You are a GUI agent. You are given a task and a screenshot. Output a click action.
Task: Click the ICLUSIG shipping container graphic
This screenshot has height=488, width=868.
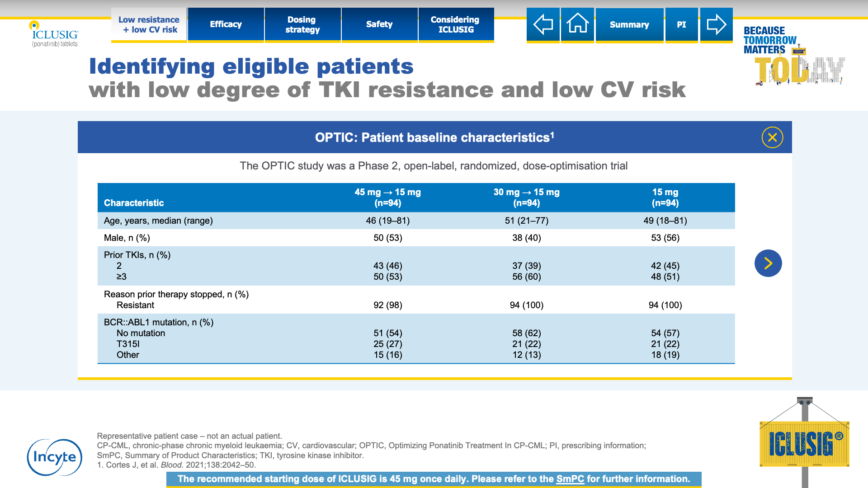(804, 443)
